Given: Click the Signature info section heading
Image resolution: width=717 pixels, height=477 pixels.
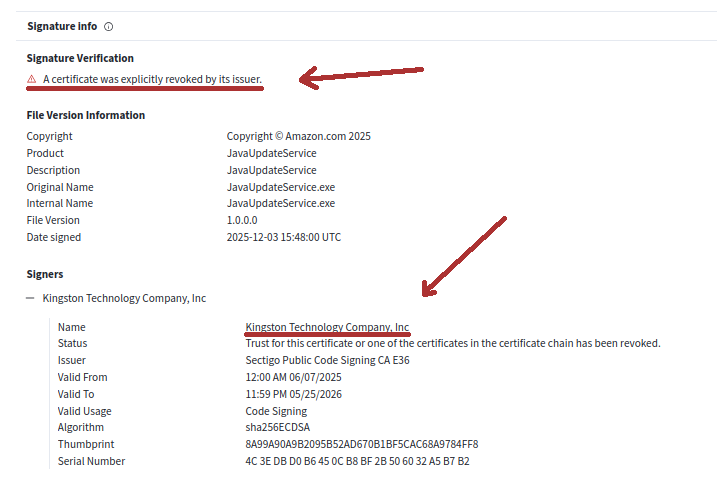Looking at the screenshot, I should (x=62, y=27).
